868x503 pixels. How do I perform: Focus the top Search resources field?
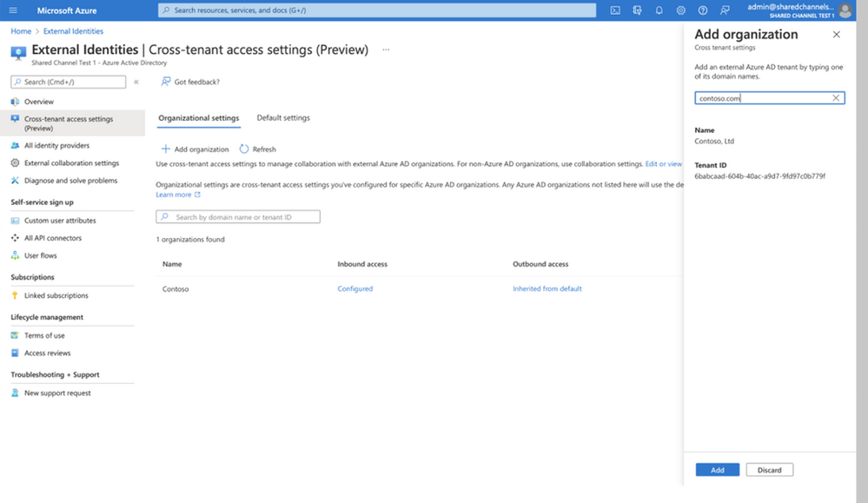coord(377,10)
